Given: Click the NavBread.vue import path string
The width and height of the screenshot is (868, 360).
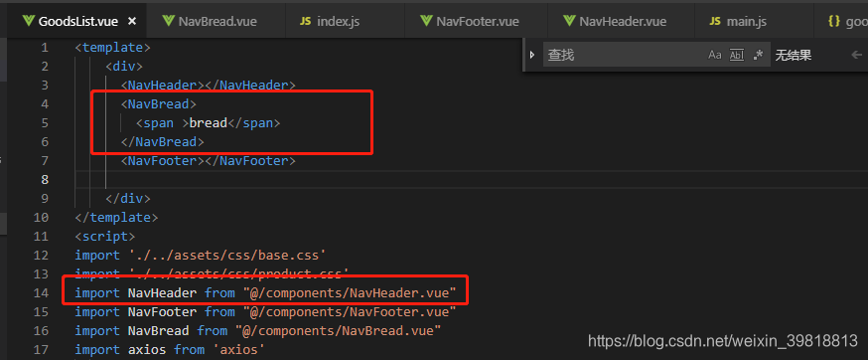Looking at the screenshot, I should click(338, 330).
